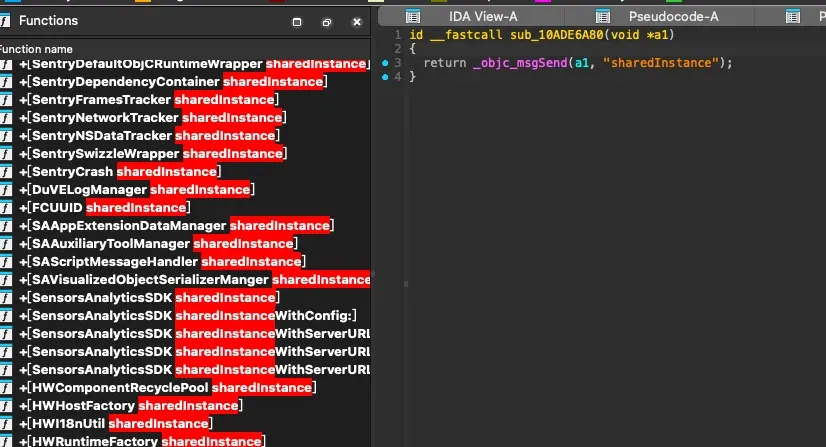The width and height of the screenshot is (826, 447).
Task: Detach the Functions panel into floating window
Action: 327,22
